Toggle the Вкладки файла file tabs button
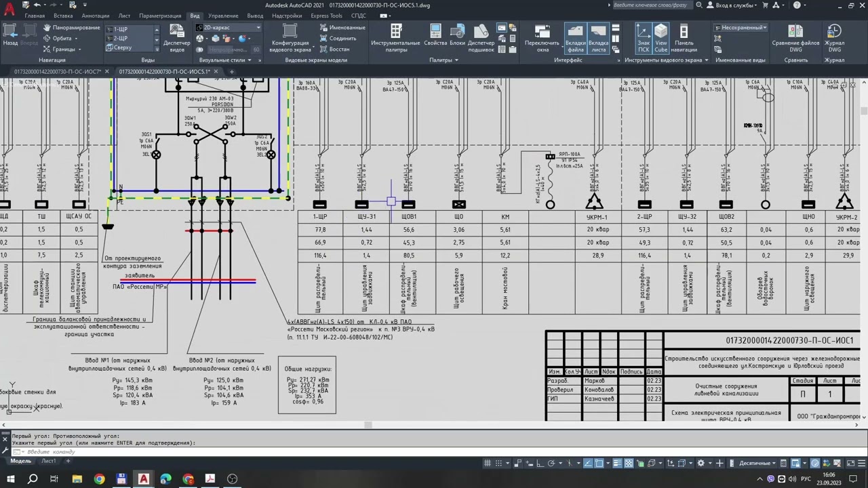 click(x=575, y=38)
